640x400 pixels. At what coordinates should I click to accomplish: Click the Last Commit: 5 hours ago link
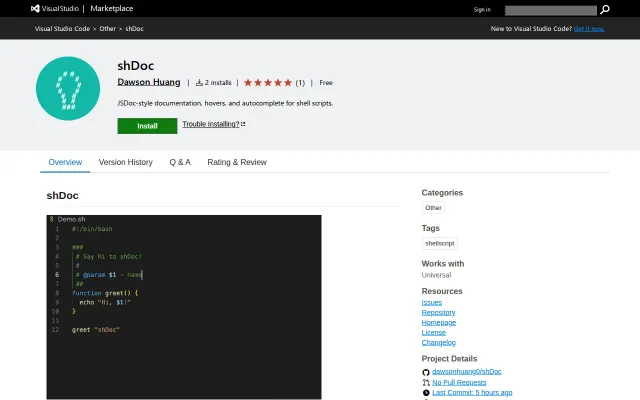click(x=472, y=393)
